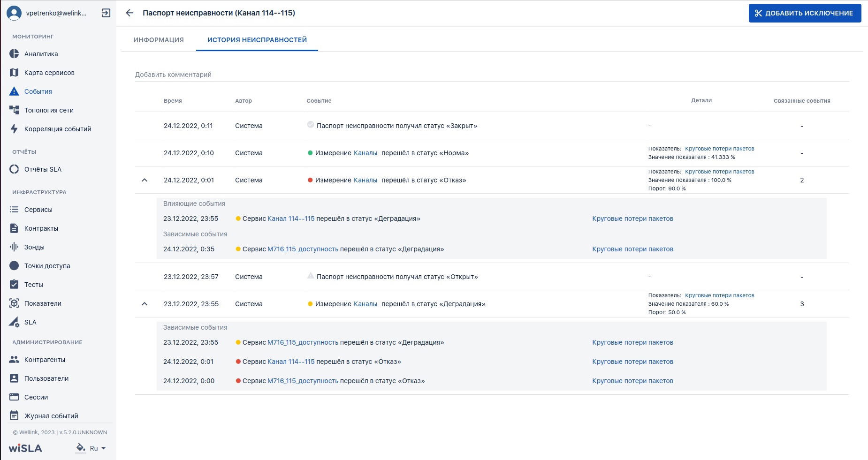Click the timestamp 23.12.2022, 23:57
This screenshot has height=460, width=868.
coord(191,277)
